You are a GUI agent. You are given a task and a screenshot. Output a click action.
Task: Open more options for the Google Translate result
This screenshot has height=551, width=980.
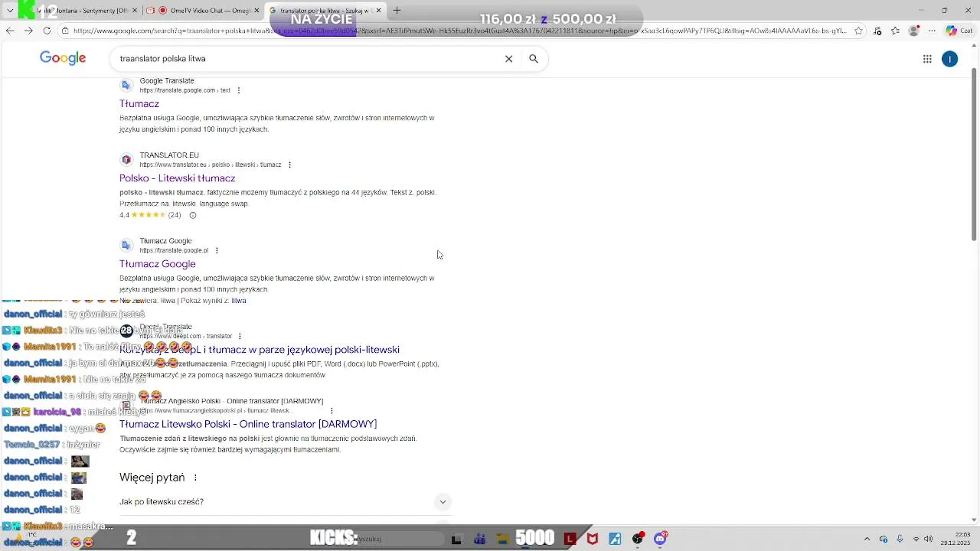[239, 90]
